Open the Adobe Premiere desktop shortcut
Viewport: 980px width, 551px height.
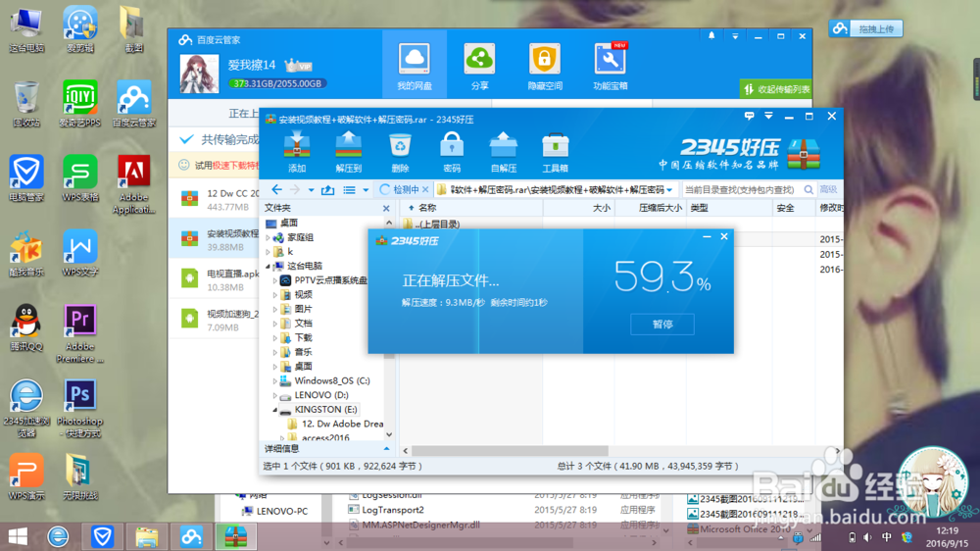[80, 333]
